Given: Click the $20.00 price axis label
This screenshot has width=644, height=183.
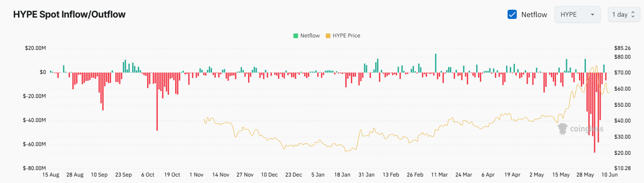Looking at the screenshot, I should (622, 153).
